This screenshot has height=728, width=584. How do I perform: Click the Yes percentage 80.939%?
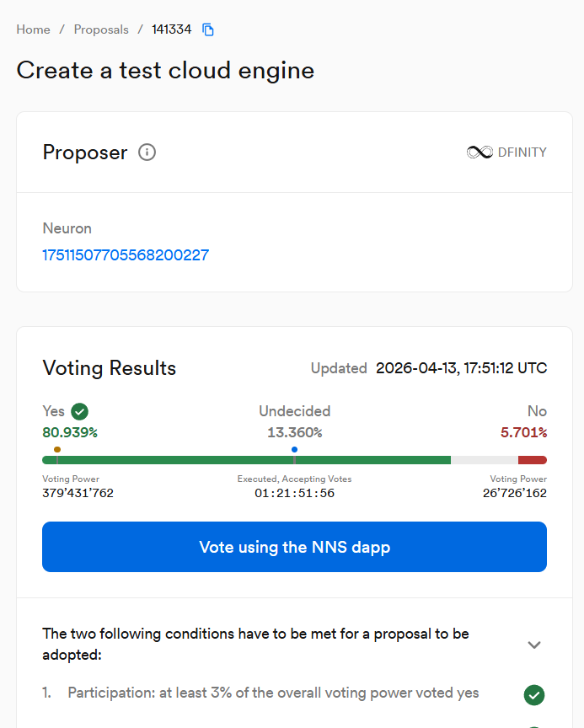coord(70,432)
